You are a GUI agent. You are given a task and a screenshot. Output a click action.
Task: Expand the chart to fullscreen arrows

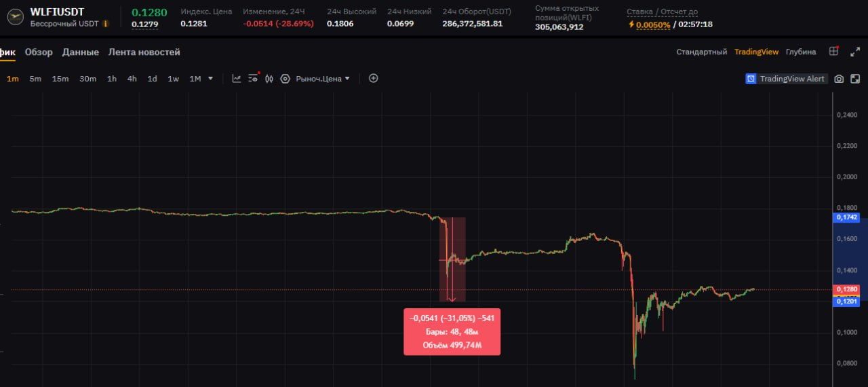855,52
